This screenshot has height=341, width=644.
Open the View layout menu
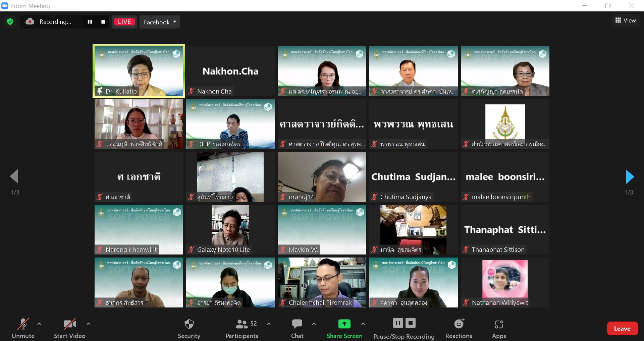pyautogui.click(x=626, y=20)
